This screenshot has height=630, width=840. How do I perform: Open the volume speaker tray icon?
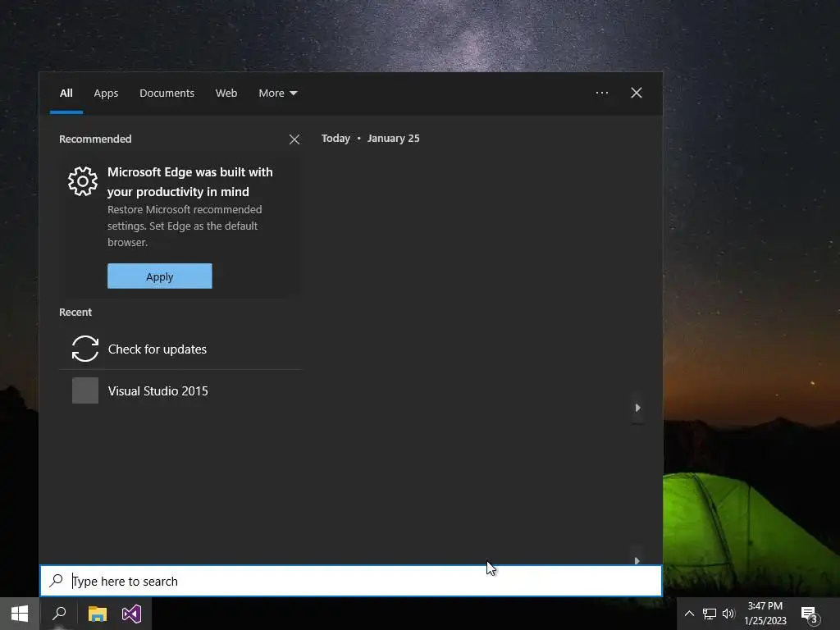pyautogui.click(x=728, y=614)
